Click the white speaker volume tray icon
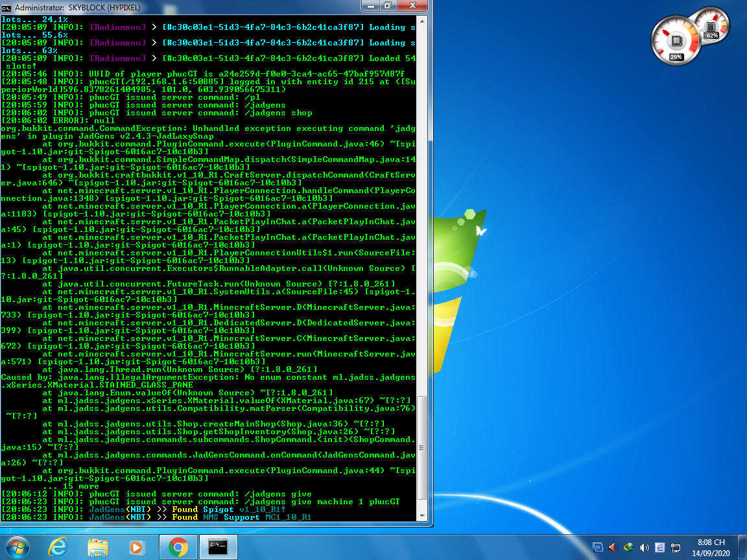 (x=644, y=548)
